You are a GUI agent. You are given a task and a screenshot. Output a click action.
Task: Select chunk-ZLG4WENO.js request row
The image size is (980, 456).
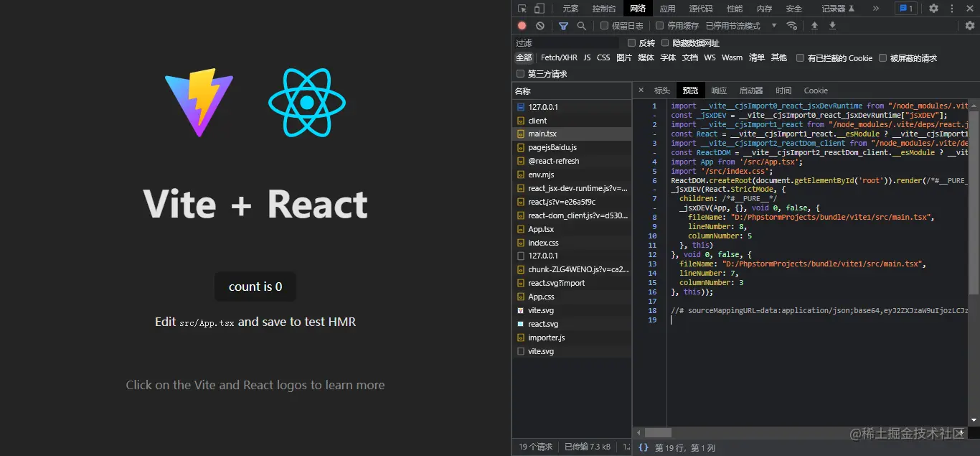tap(572, 269)
